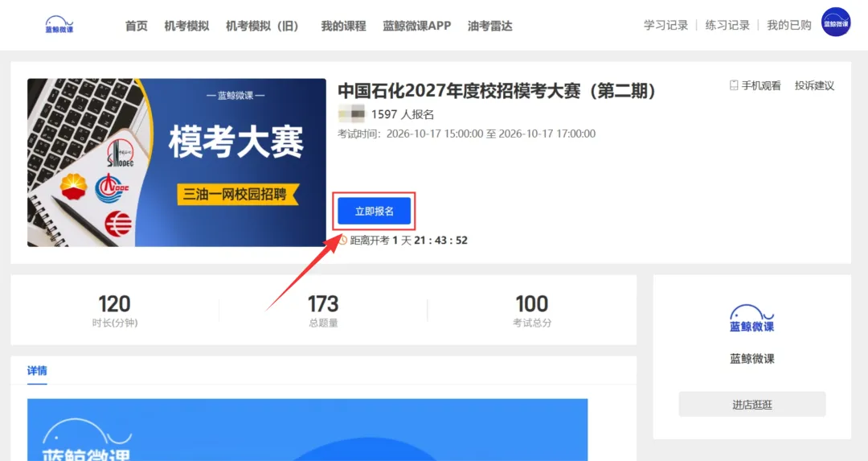The image size is (868, 461).
Task: Click the 蓝鲸微课 shop name text
Action: 751,359
